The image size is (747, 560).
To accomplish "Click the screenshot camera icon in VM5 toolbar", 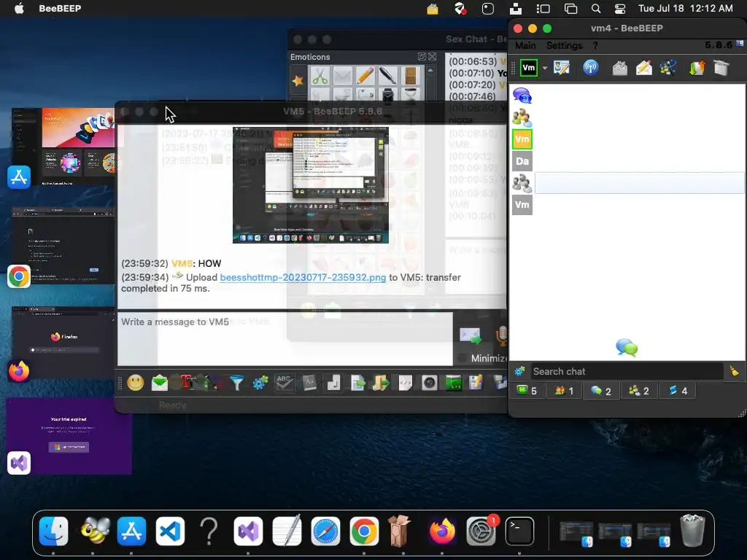I will click(x=429, y=382).
